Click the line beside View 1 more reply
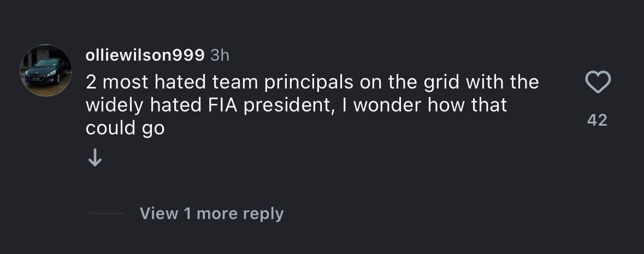 pos(107,213)
